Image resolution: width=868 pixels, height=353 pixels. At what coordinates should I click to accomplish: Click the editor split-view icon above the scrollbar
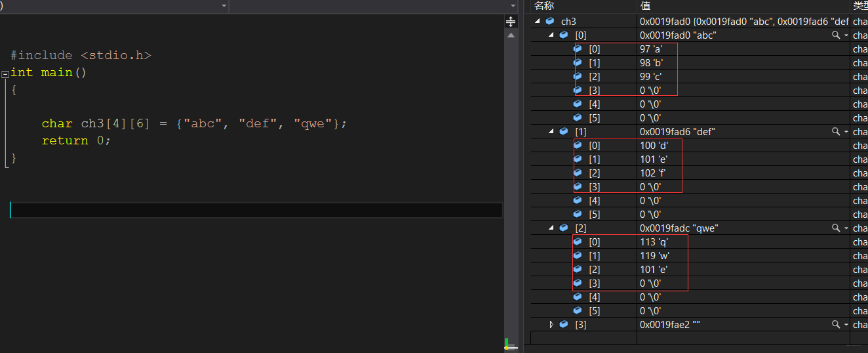[511, 22]
